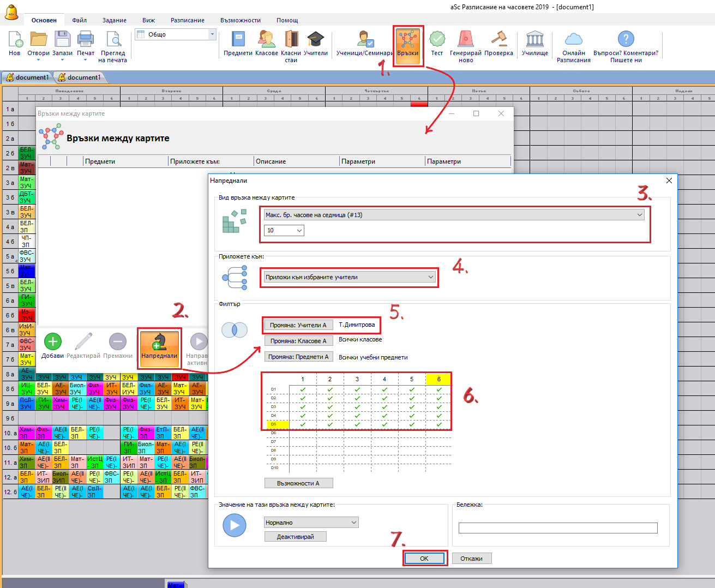Click the Промяна: Учители A button
Viewport: 715px width, 588px height.
point(298,325)
